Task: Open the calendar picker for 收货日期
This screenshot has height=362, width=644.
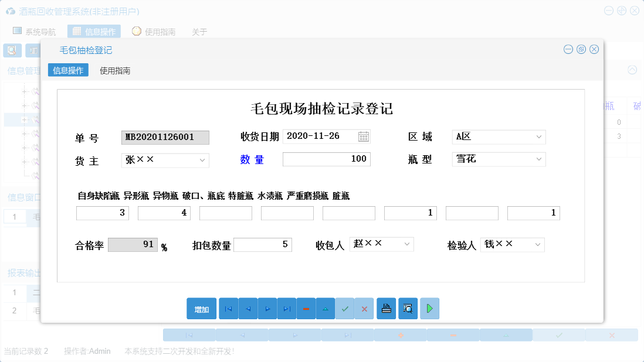Action: pos(364,136)
